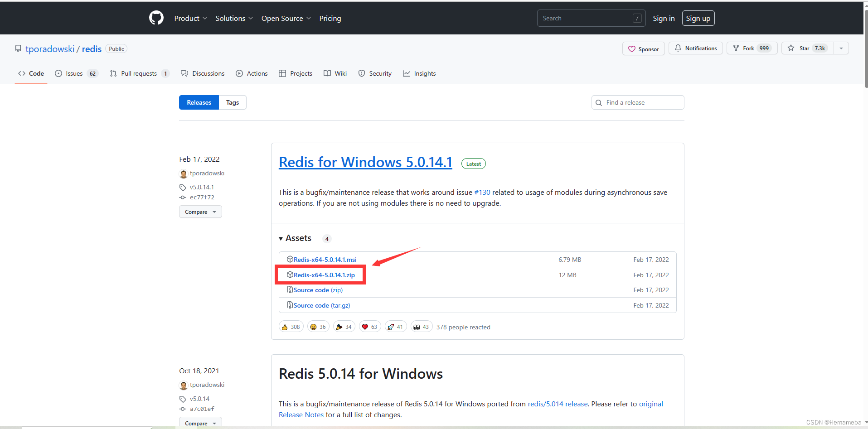Click the Sign in link
The width and height of the screenshot is (868, 429).
[664, 18]
